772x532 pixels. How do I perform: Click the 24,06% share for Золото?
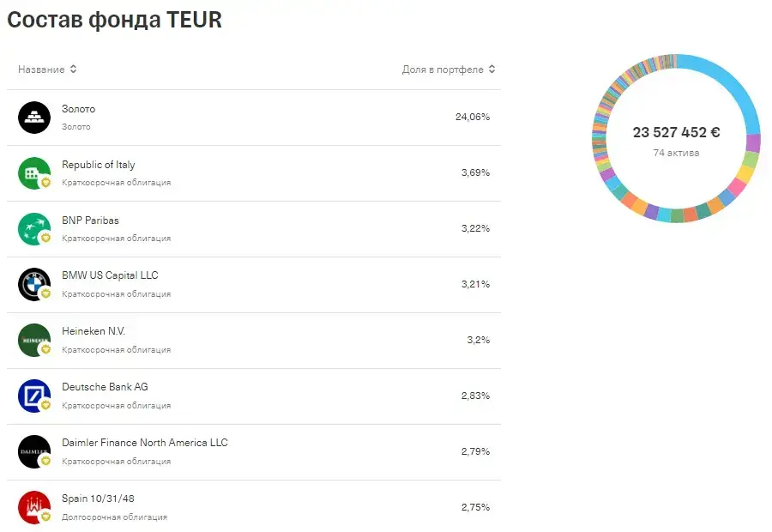point(472,117)
